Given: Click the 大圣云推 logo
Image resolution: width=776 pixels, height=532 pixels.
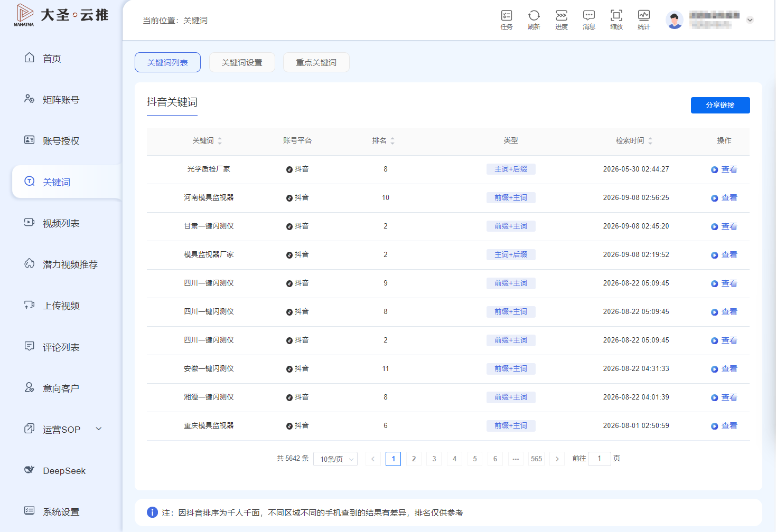Looking at the screenshot, I should (x=61, y=15).
